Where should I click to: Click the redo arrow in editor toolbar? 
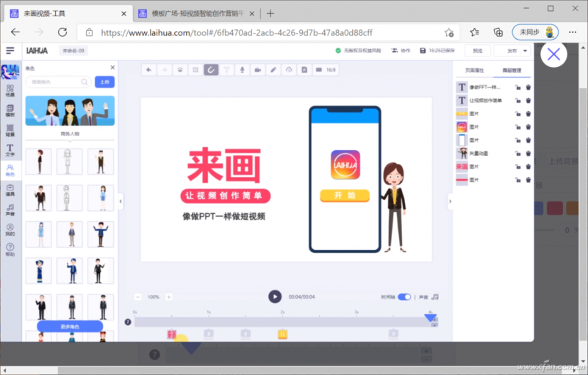click(165, 70)
